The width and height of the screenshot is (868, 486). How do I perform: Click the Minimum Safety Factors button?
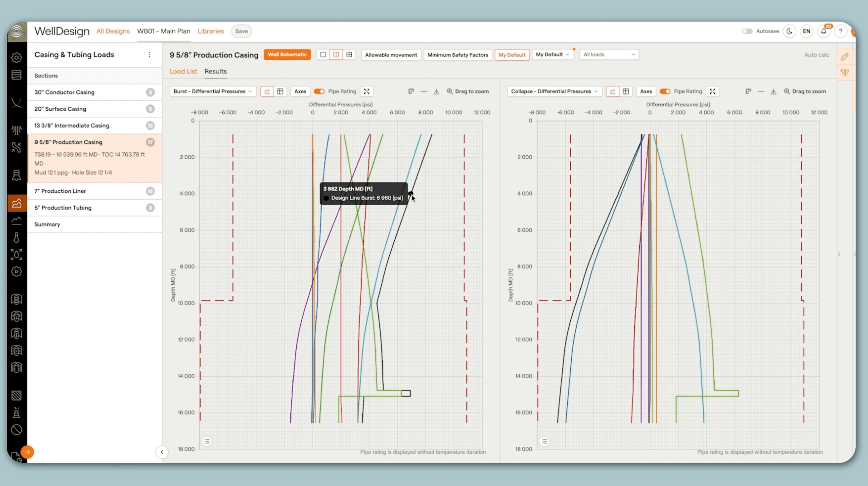click(x=458, y=55)
